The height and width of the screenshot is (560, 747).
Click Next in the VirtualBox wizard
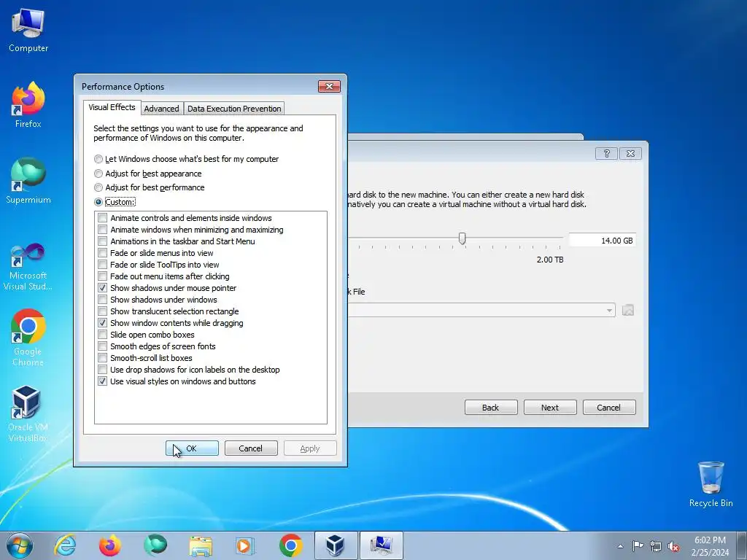(x=550, y=407)
